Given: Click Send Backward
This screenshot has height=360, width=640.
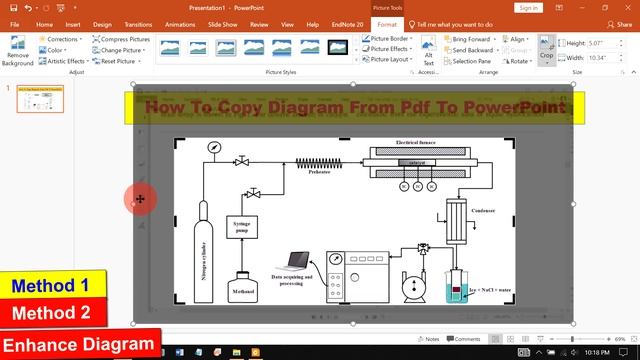Looking at the screenshot, I should pyautogui.click(x=471, y=50).
